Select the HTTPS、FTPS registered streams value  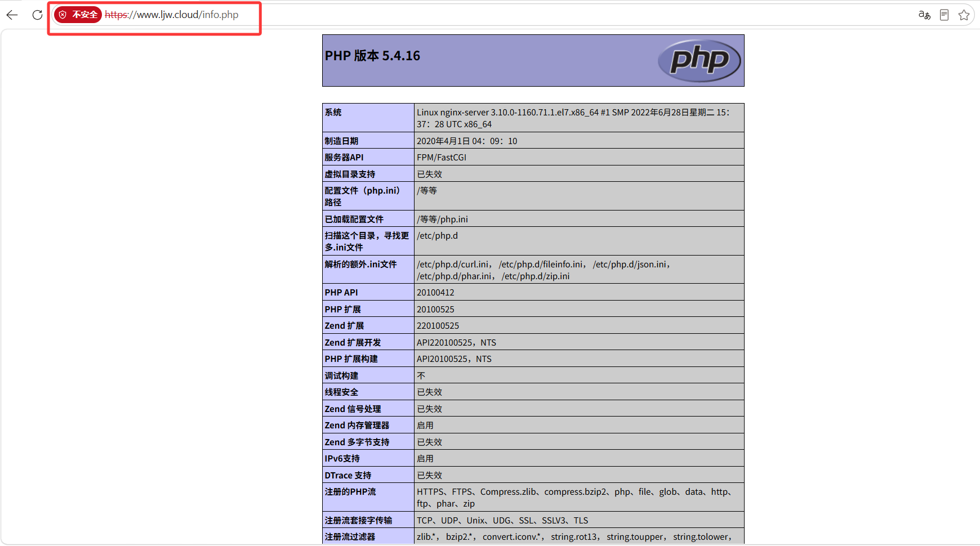point(576,498)
